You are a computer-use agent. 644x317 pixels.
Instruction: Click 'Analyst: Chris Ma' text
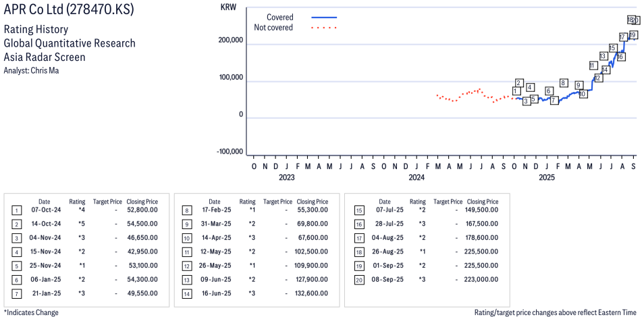[31, 70]
